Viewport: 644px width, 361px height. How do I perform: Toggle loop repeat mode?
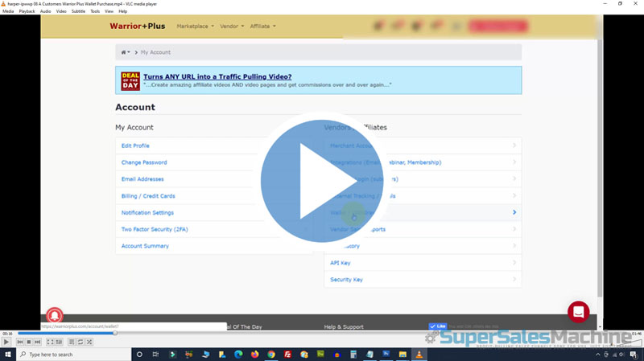click(x=80, y=342)
